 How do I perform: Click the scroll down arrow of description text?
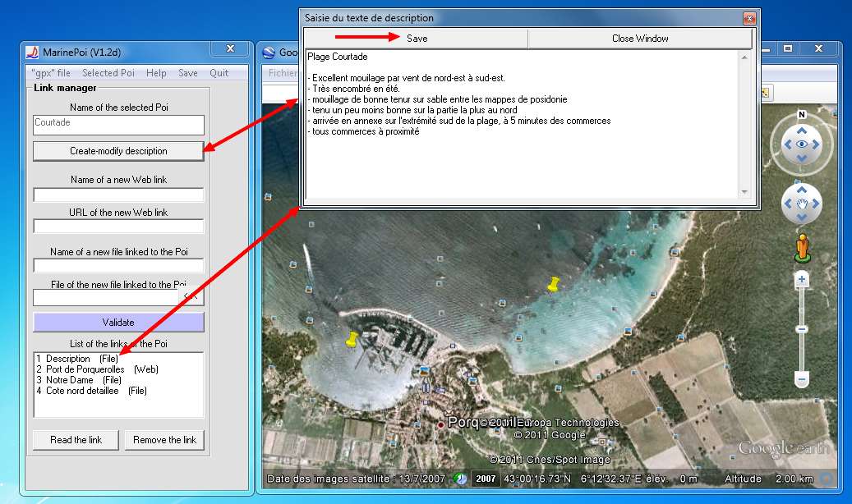pyautogui.click(x=744, y=192)
